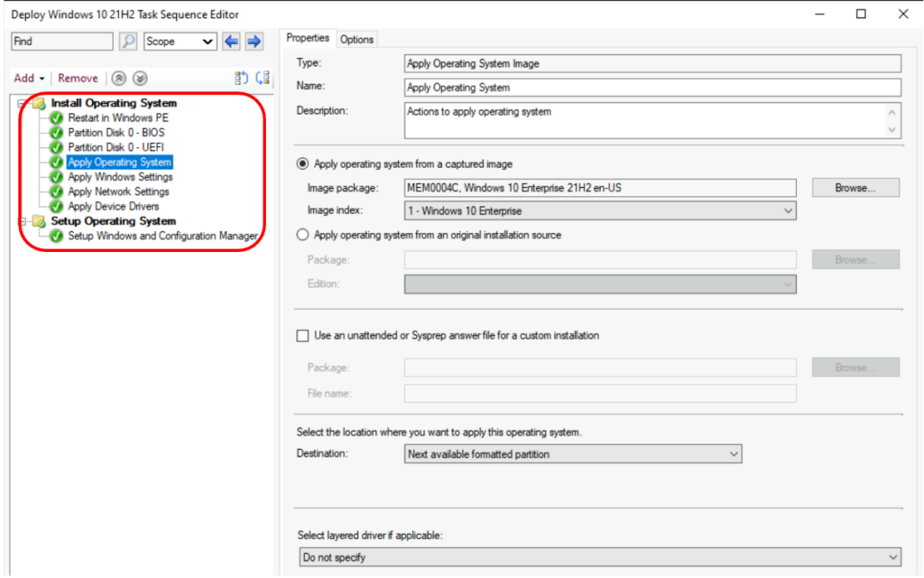
Task: Click the answer file File name field
Action: [600, 394]
